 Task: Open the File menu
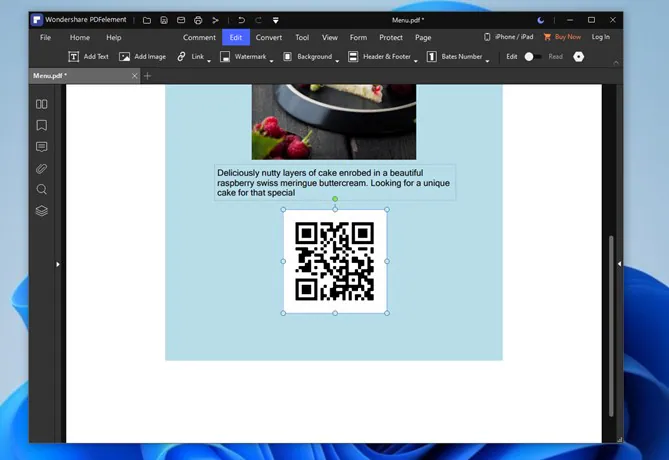click(45, 38)
